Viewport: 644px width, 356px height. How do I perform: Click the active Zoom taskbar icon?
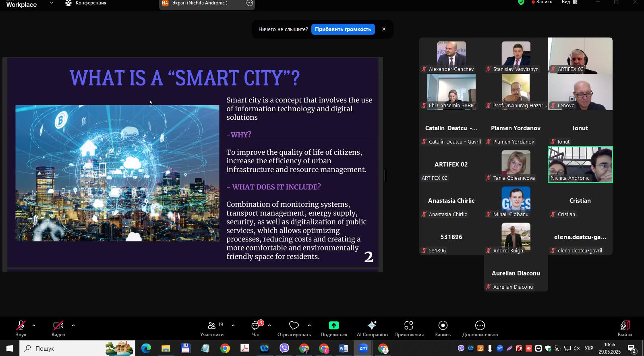(363, 348)
